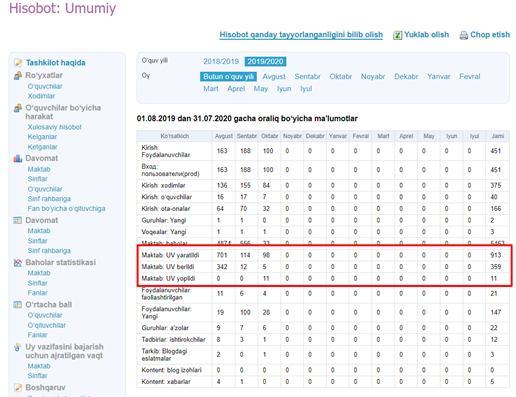
Task: Select the 2018/2019 school year
Action: coord(221,61)
